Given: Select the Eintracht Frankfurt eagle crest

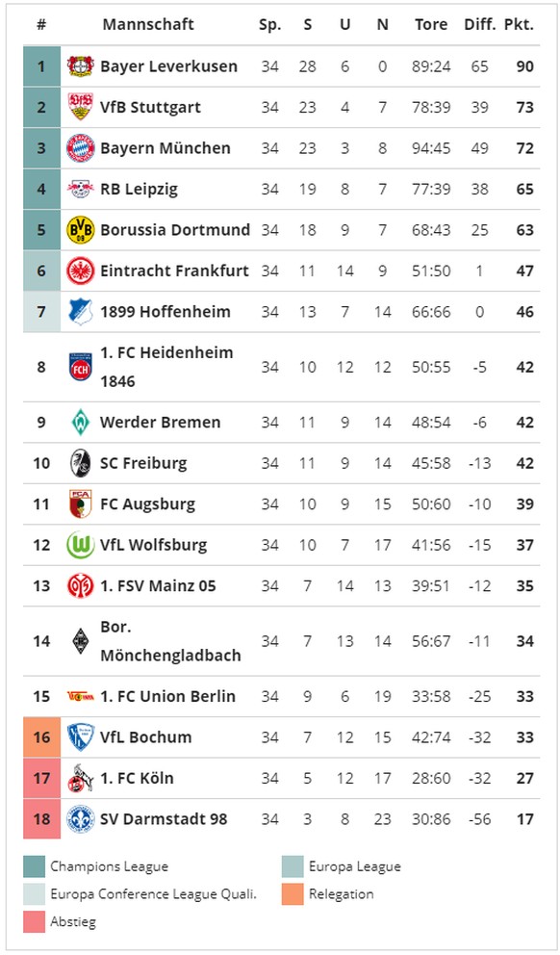Looking at the screenshot, I should 81,271.
